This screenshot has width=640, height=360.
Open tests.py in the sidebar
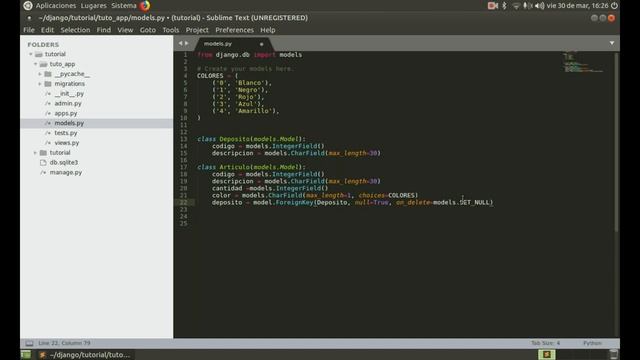[66, 133]
